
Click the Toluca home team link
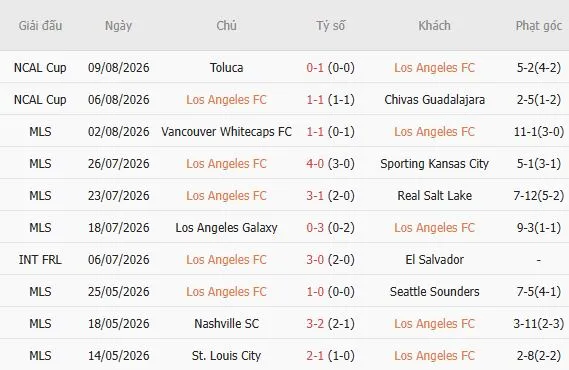tap(226, 68)
